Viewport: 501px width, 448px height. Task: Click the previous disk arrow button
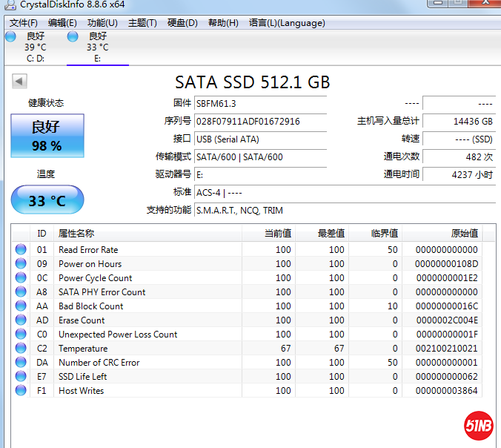[19, 82]
